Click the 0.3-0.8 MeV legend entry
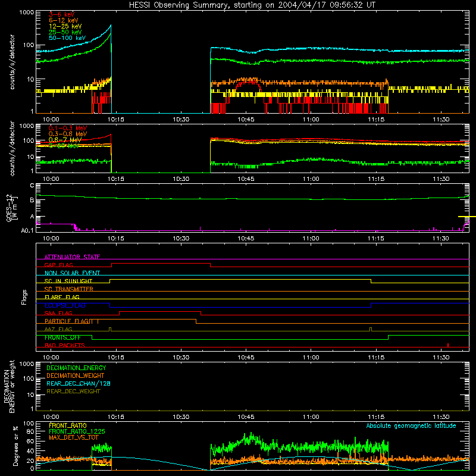Viewport: 476px width, 476px height. click(x=68, y=134)
